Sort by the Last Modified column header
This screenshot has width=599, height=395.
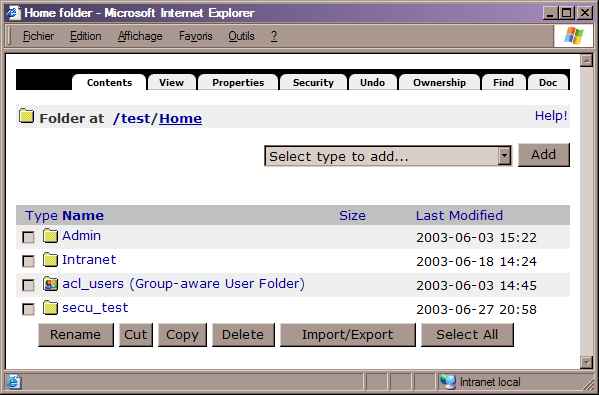tap(459, 216)
